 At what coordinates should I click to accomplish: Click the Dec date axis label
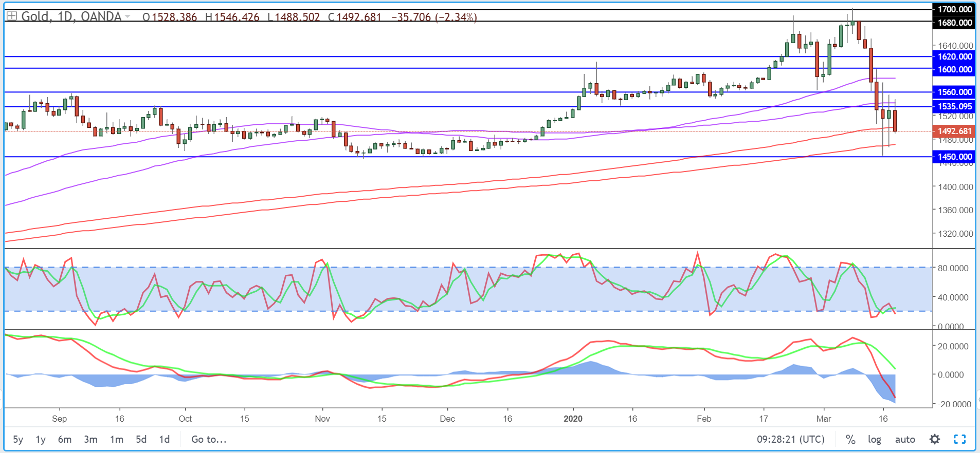pos(447,419)
